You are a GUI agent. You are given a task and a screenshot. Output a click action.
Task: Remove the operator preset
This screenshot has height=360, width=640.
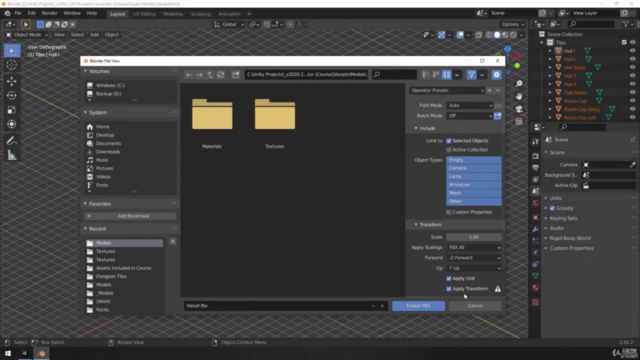coord(498,90)
